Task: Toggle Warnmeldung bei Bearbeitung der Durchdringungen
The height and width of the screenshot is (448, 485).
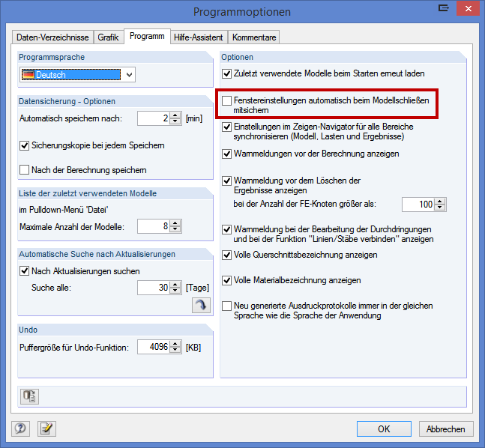Action: (x=226, y=229)
